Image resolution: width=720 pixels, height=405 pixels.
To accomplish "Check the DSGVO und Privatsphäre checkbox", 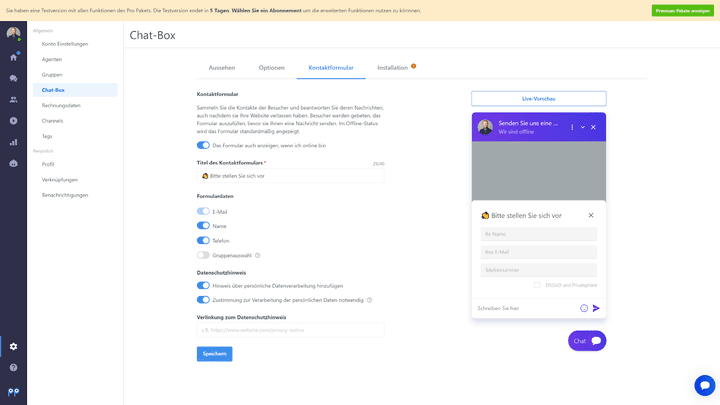I will click(x=537, y=285).
